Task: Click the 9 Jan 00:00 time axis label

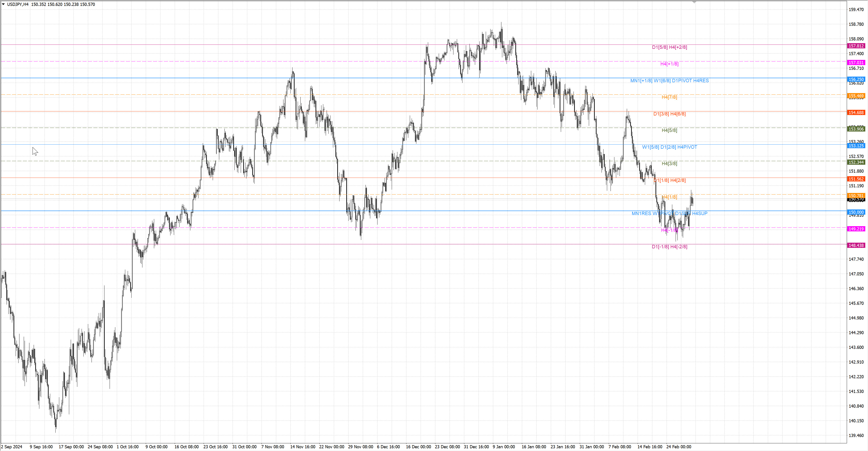Action: click(503, 447)
